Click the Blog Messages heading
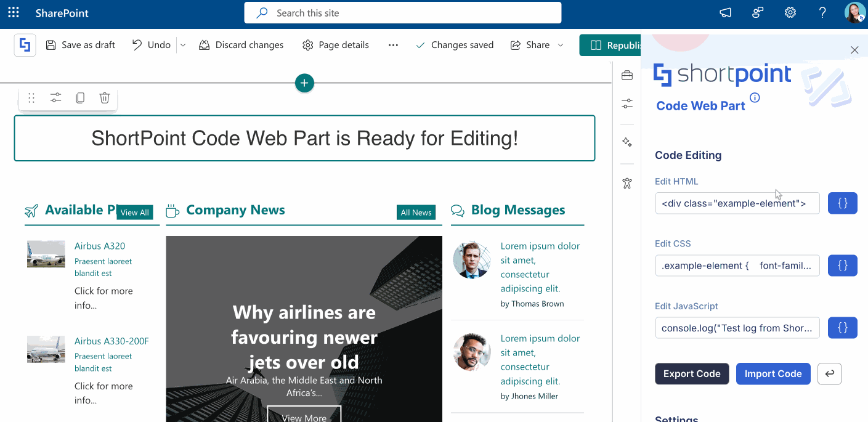This screenshot has height=422, width=868. coord(518,210)
